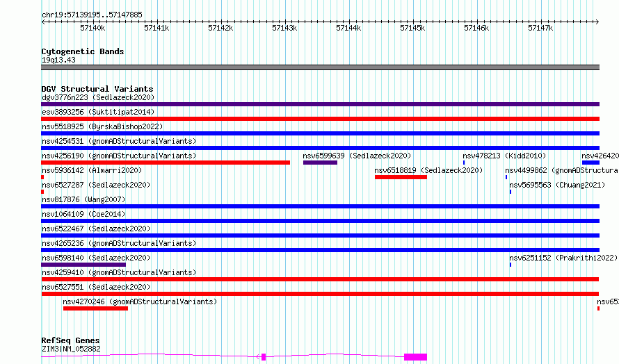This screenshot has width=619, height=364.
Task: Select the blue bar under nsv5518925
Action: coord(320,133)
